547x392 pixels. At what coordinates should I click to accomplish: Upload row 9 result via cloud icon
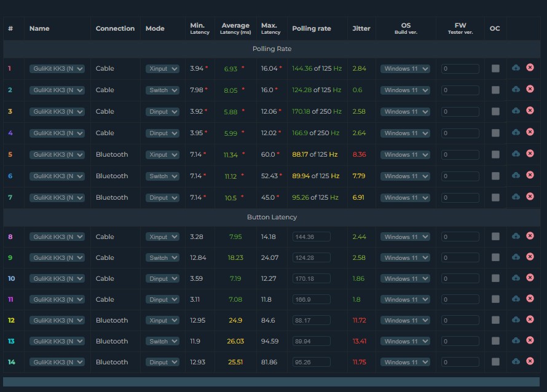tap(516, 257)
